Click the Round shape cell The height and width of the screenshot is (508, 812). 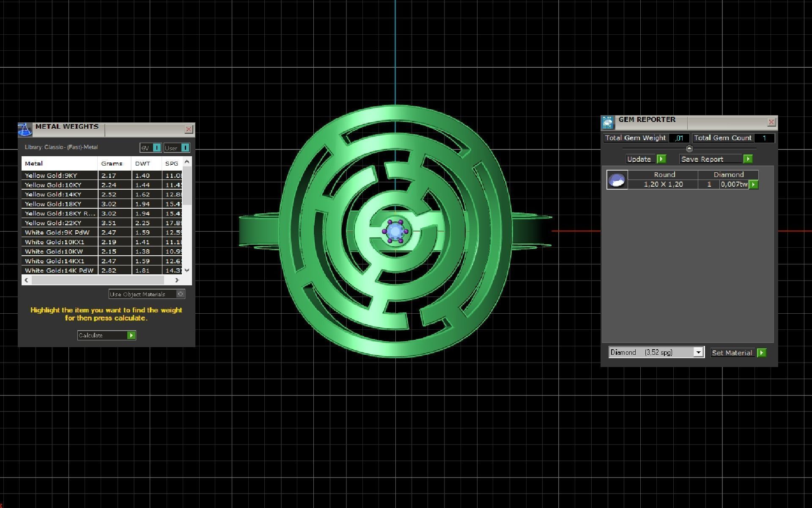tap(664, 175)
